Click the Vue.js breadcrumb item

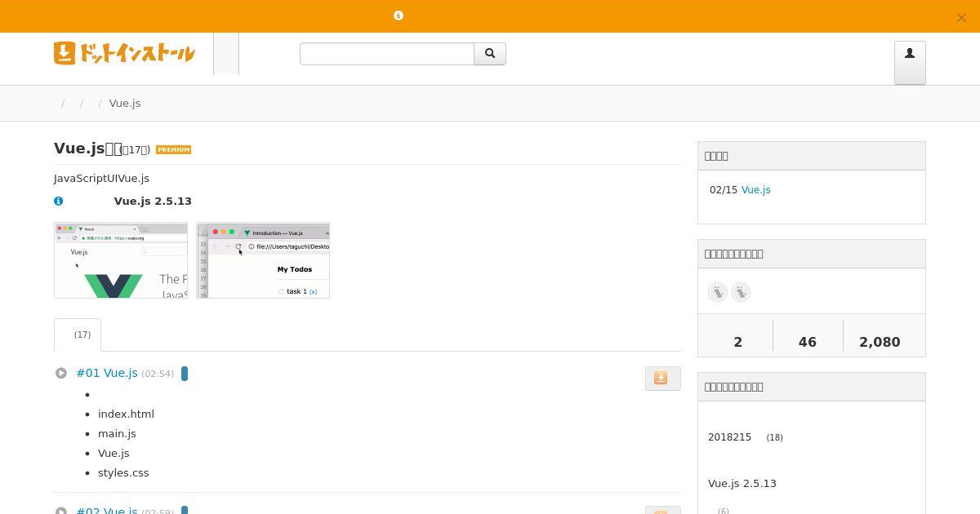125,103
